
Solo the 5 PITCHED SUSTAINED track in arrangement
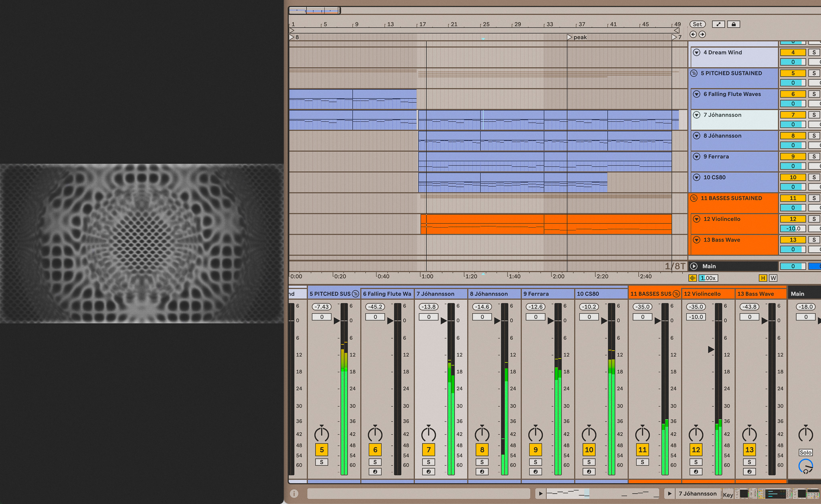[814, 73]
